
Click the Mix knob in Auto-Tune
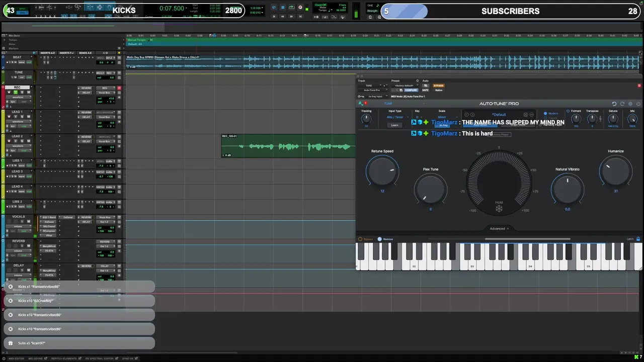pyautogui.click(x=632, y=118)
